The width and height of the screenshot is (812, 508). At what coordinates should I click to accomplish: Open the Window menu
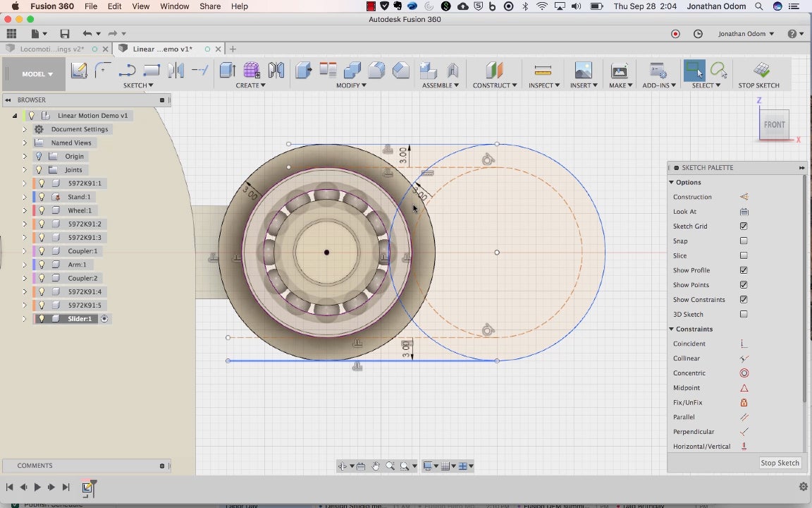[174, 6]
